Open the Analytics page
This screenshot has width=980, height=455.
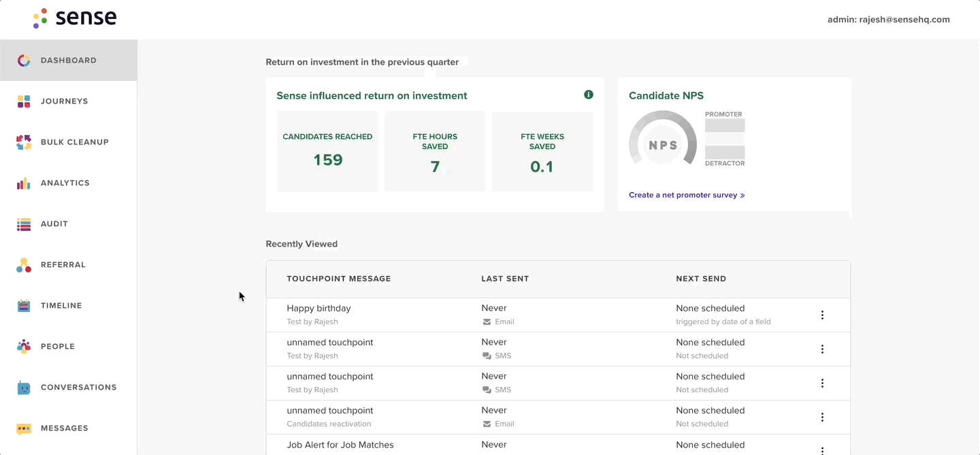point(69,183)
